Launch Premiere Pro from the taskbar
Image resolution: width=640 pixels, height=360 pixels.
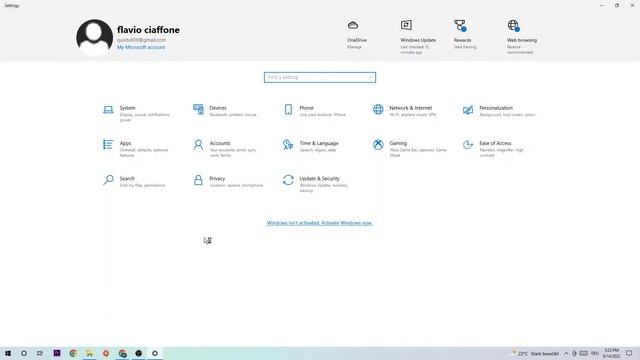[57, 353]
